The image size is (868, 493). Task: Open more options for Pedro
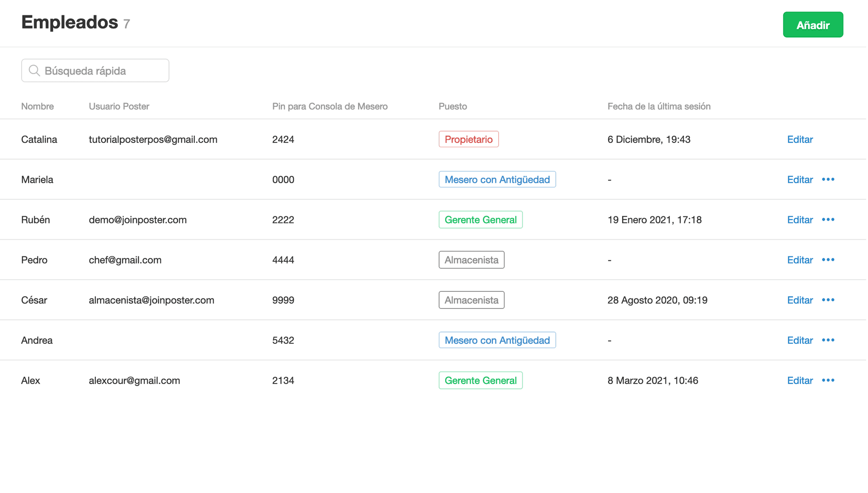coord(828,260)
